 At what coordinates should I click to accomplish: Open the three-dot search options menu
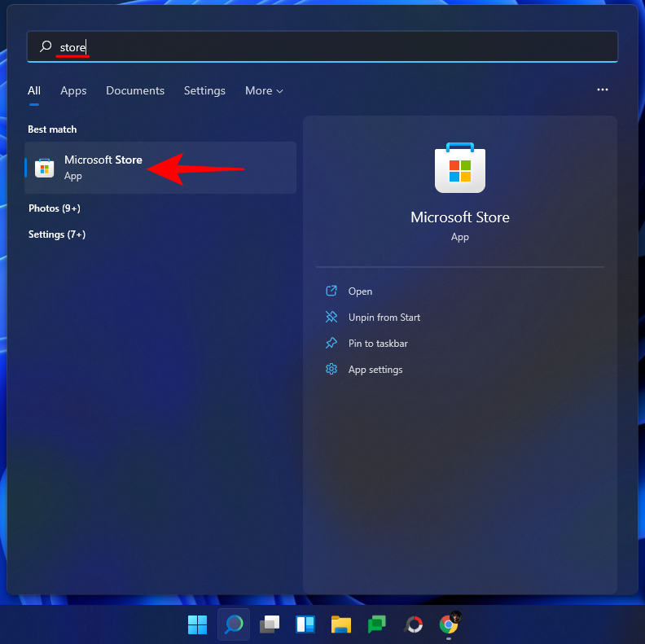603,90
